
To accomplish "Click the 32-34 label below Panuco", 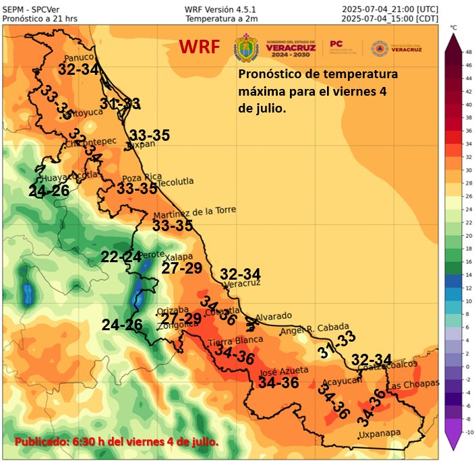I will pos(78,69).
